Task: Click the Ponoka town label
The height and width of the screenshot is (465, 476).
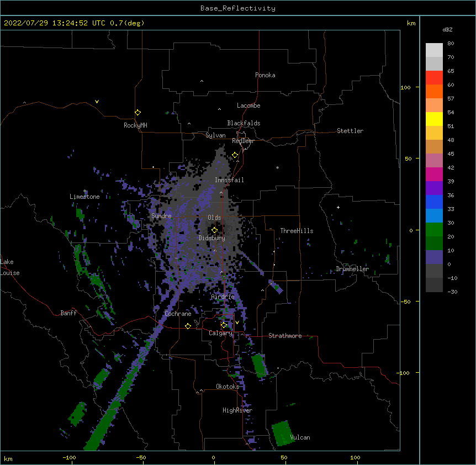Action: [265, 75]
